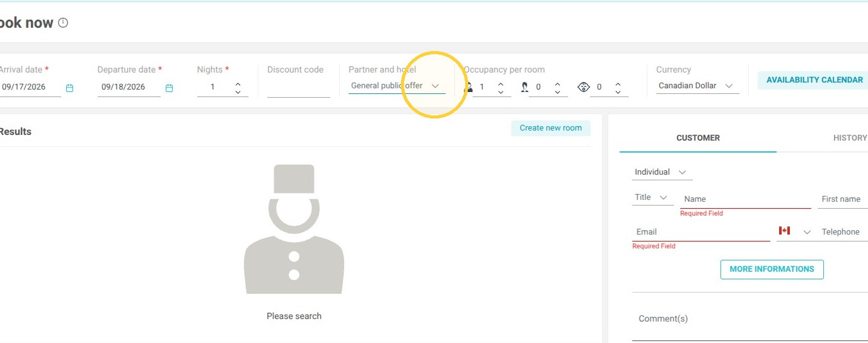Increase the Nights count by one
868x343 pixels.
pos(238,83)
